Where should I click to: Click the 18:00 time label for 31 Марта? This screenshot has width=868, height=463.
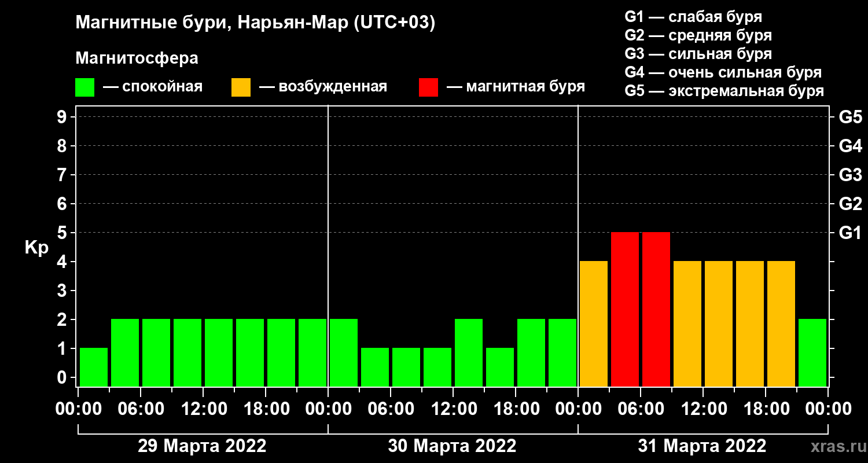click(x=766, y=409)
